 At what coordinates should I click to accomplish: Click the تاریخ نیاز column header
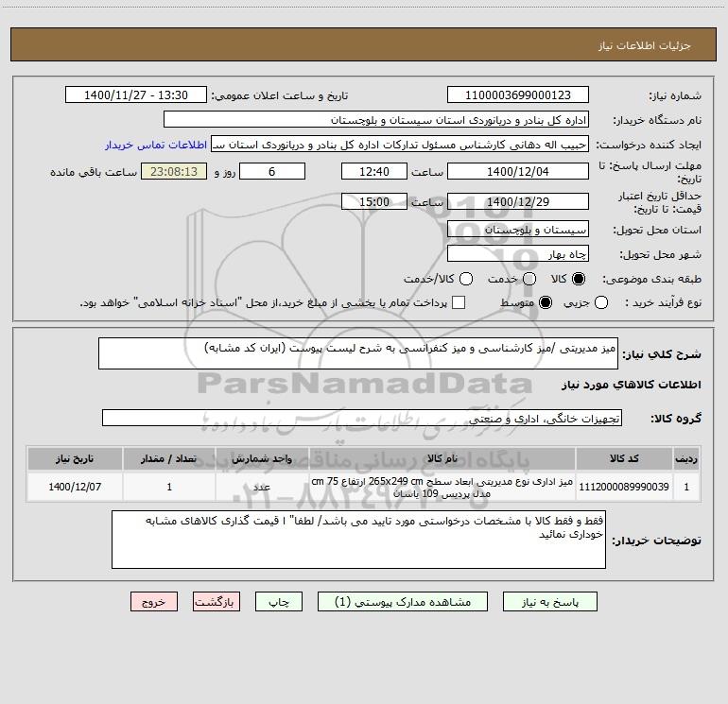tap(75, 458)
